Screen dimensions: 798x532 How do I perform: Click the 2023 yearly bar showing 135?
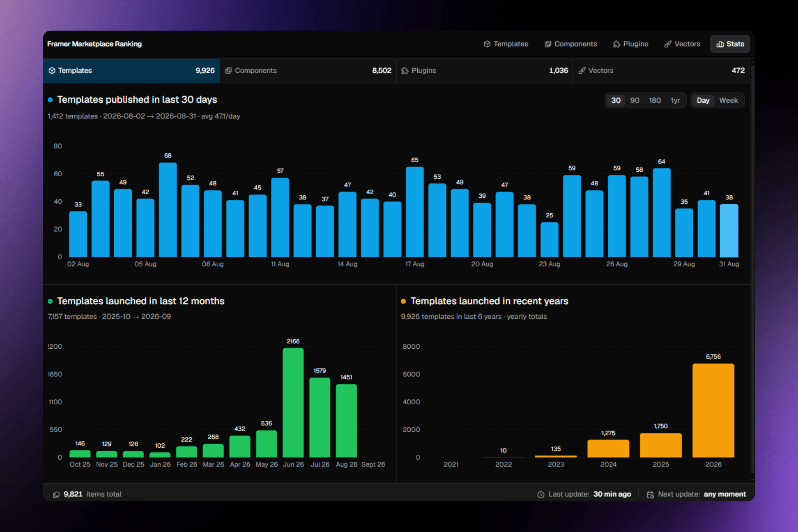(x=556, y=456)
